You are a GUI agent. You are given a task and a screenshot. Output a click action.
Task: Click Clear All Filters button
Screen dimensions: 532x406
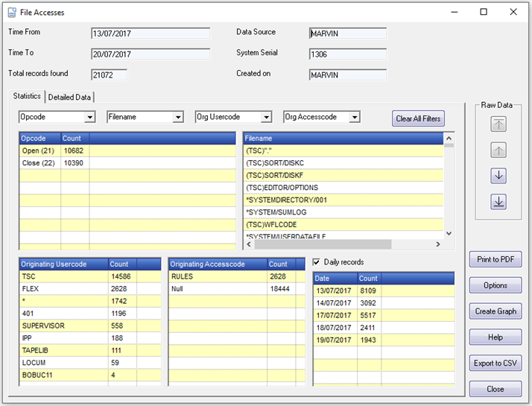tap(418, 118)
